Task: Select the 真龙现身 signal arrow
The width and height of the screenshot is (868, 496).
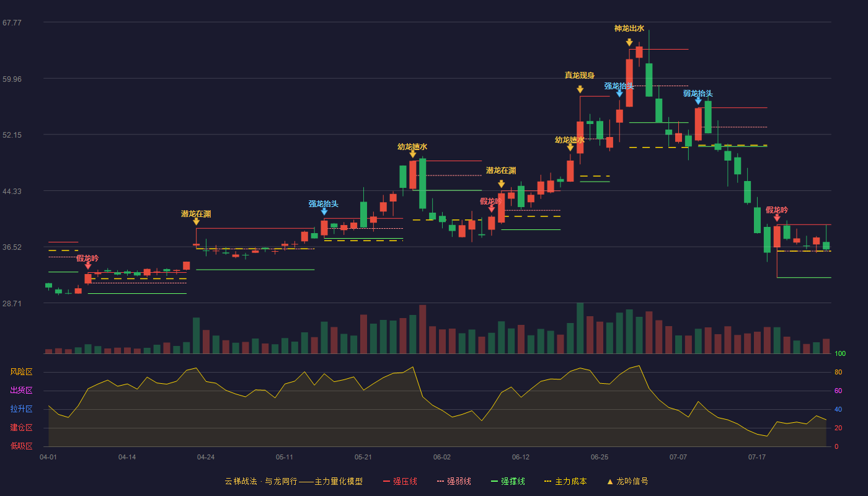Action: click(580, 89)
